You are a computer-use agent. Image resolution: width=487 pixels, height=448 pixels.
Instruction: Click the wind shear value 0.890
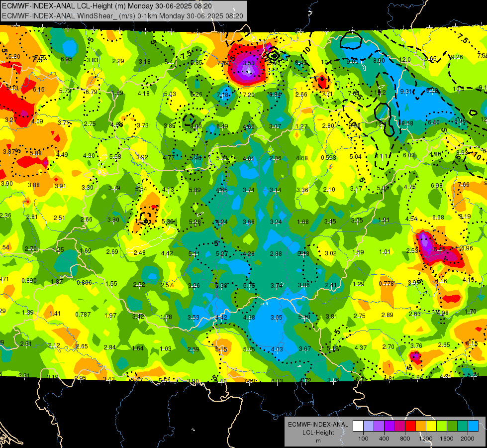(29, 281)
